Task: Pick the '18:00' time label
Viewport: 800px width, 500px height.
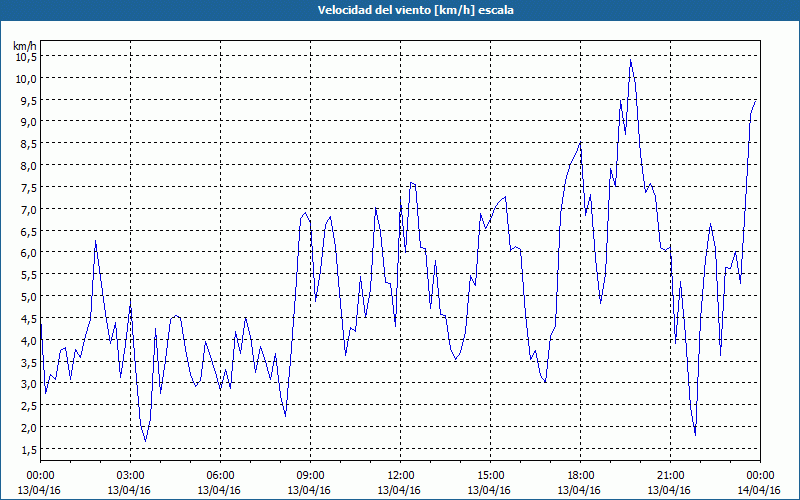Action: [581, 476]
